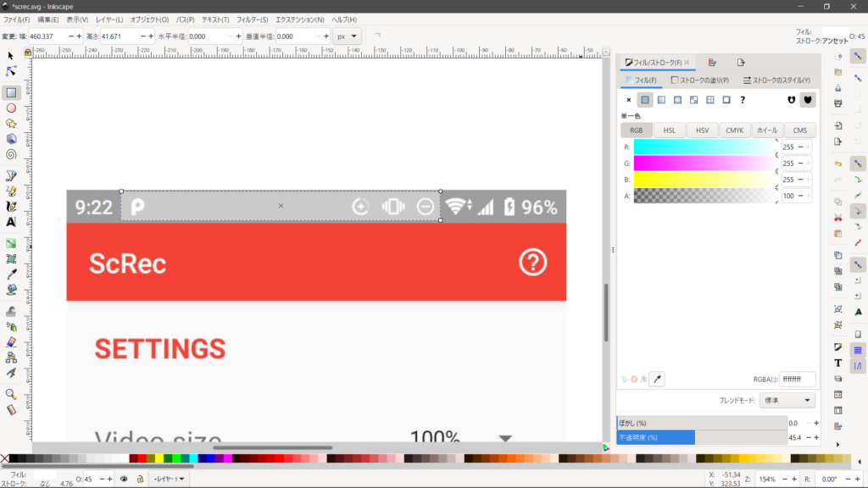The image size is (868, 488).
Task: Toggle snap to grids button
Action: point(858,350)
